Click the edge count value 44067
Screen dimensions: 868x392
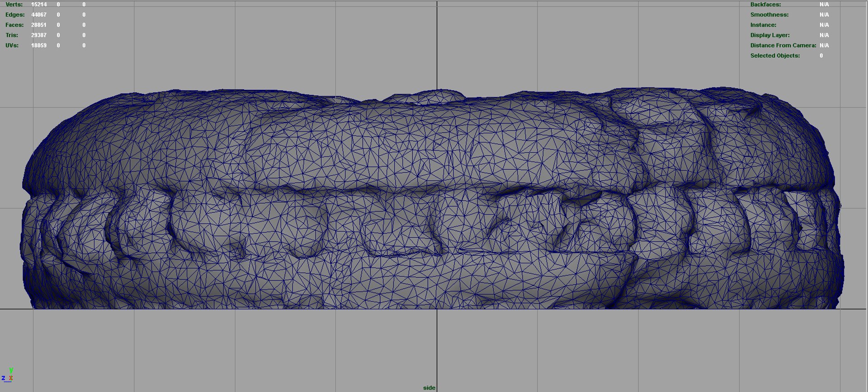[39, 15]
